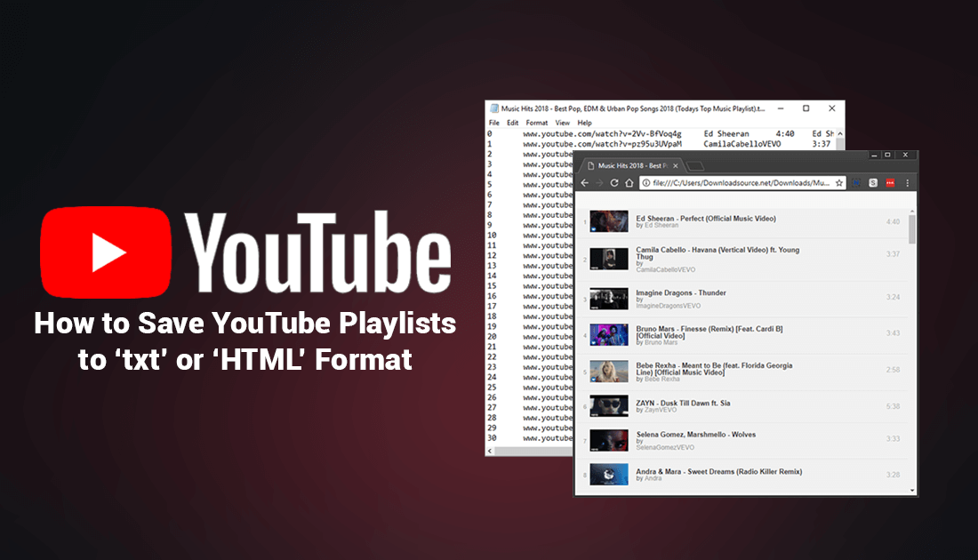Image resolution: width=978 pixels, height=560 pixels.
Task: Click the blue N extension icon
Action: (x=857, y=183)
